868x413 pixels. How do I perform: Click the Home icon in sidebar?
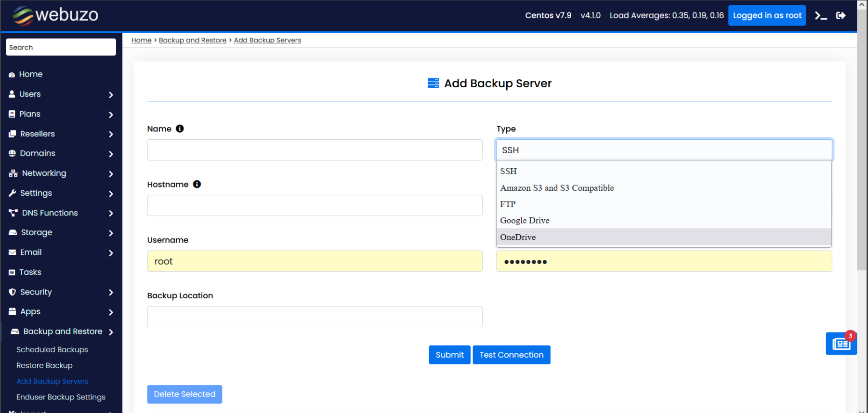pyautogui.click(x=12, y=75)
